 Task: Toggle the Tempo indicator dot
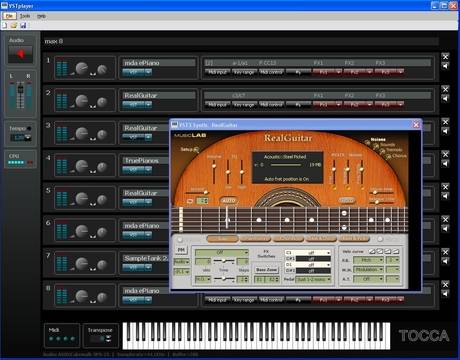point(29,128)
